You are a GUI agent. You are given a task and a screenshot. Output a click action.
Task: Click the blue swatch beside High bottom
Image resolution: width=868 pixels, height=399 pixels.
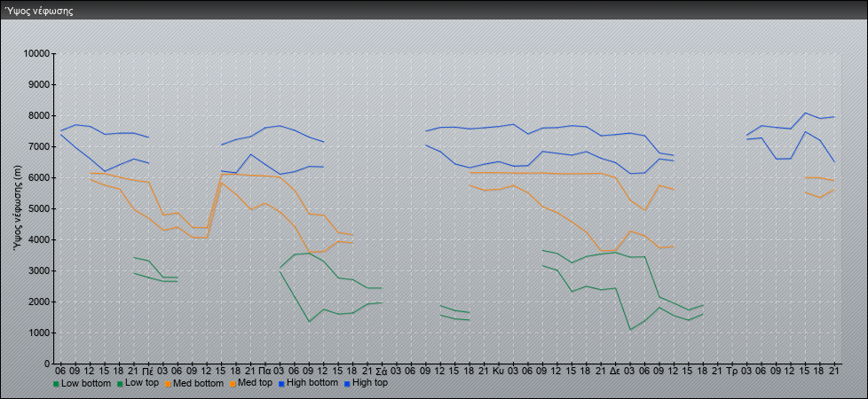click(281, 383)
